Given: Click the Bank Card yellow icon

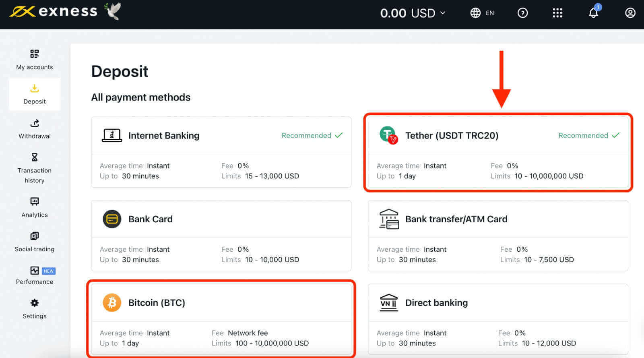Looking at the screenshot, I should (112, 219).
